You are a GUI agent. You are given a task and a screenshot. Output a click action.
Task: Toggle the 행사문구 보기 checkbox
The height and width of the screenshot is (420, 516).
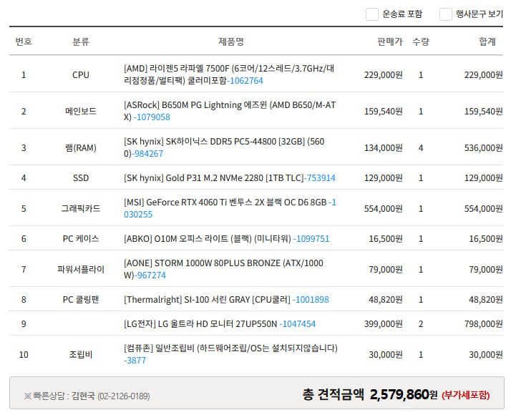pyautogui.click(x=446, y=14)
